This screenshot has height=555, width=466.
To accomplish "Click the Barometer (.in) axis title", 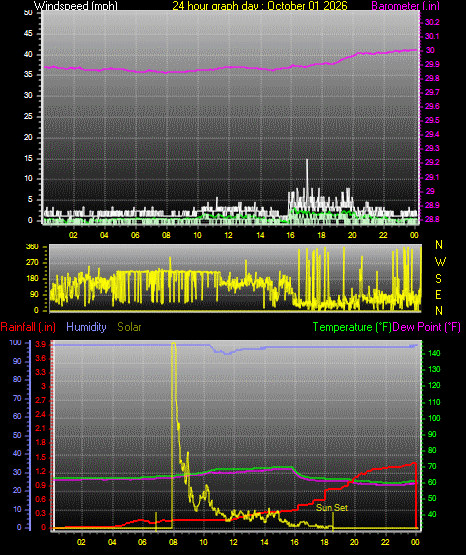I will tap(405, 6).
